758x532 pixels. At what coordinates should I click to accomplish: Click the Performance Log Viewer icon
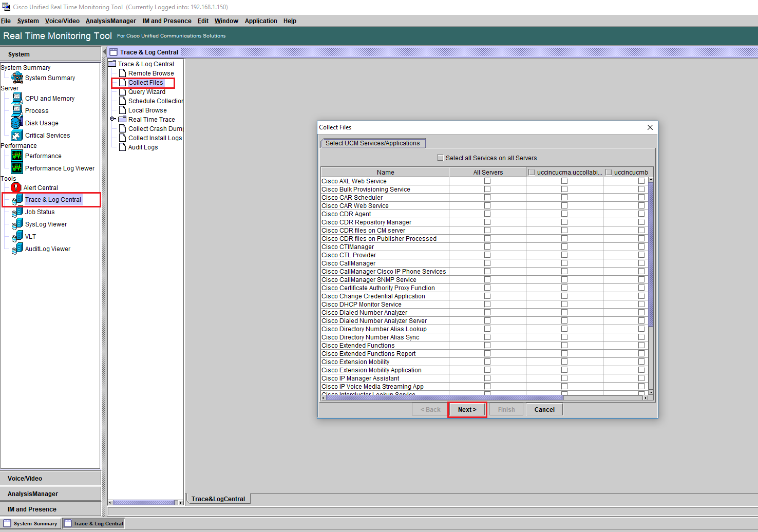pos(17,168)
